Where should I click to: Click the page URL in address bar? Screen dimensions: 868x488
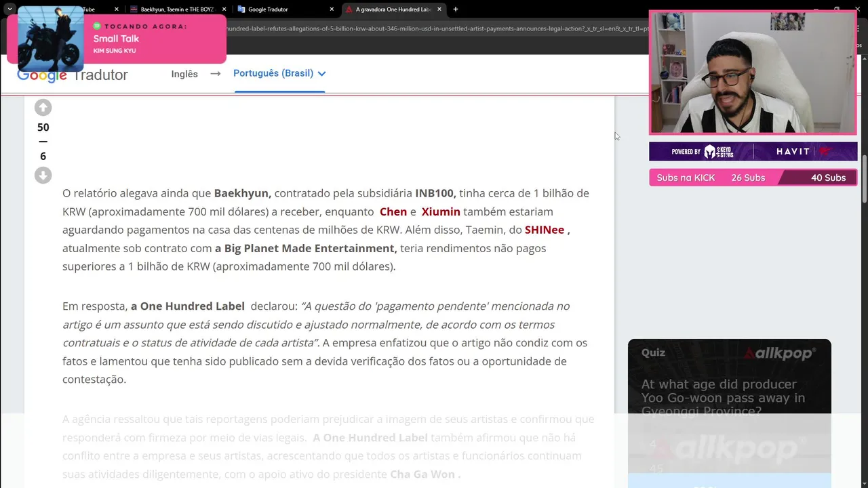437,29
